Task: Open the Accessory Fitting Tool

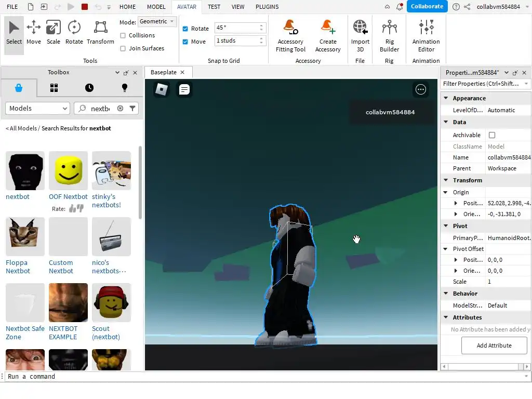Action: click(x=290, y=36)
